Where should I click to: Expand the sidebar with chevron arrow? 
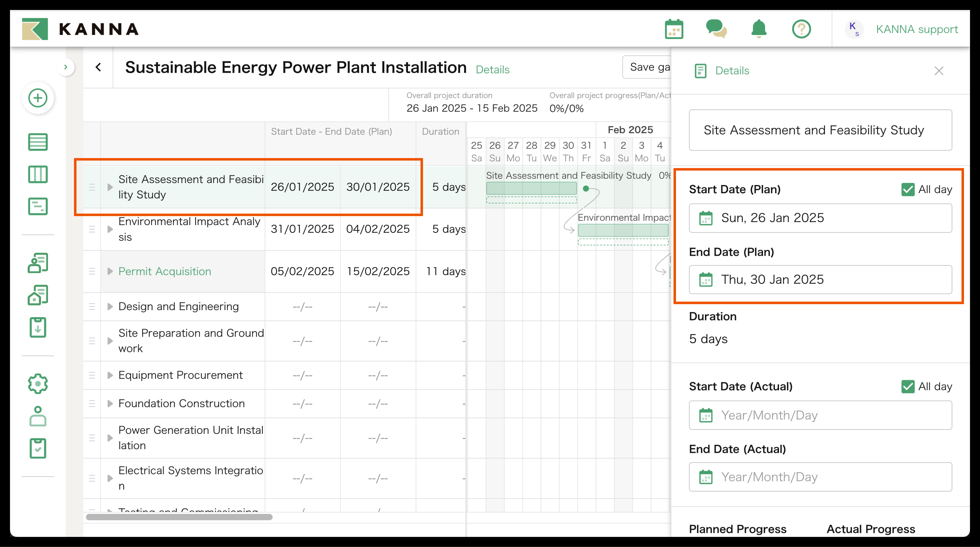coord(66,67)
